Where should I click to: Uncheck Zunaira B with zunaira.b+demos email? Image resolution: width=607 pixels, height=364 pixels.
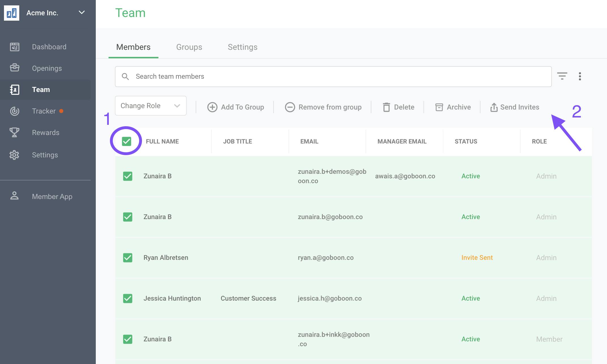[x=128, y=176]
